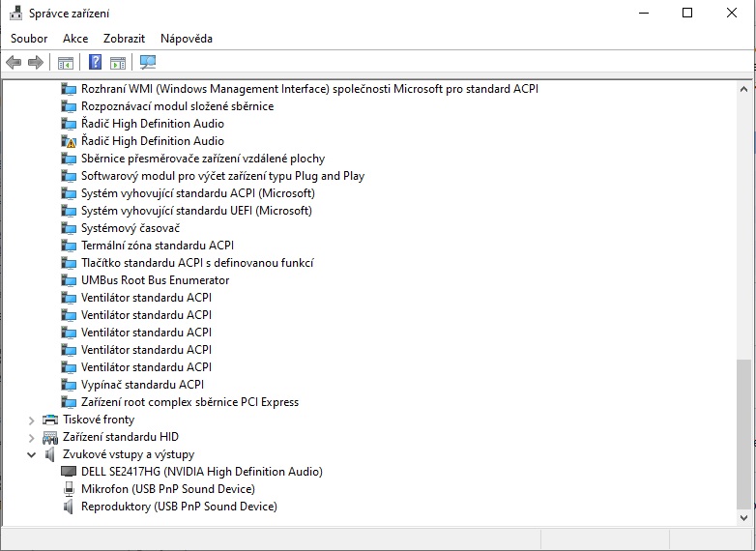Screen dimensions: 756x551
Task: Open the Soubor menu
Action: click(29, 39)
